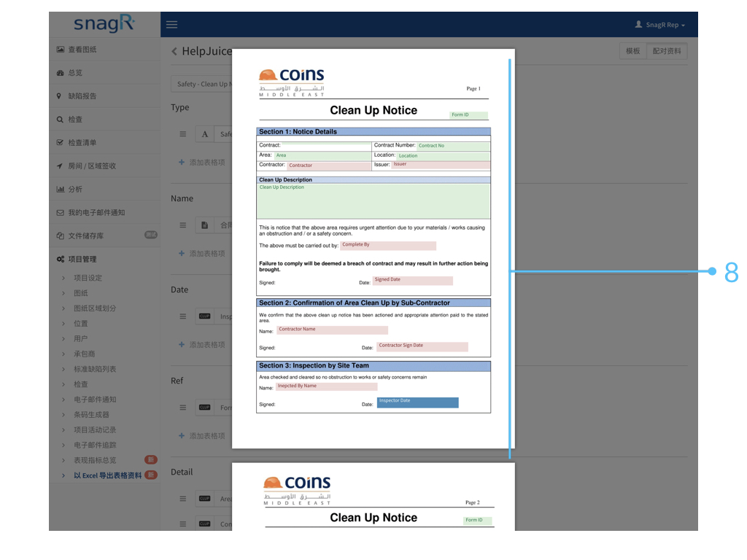This screenshot has height=560, width=747.
Task: Select 承包商 submenu item
Action: coord(85,354)
